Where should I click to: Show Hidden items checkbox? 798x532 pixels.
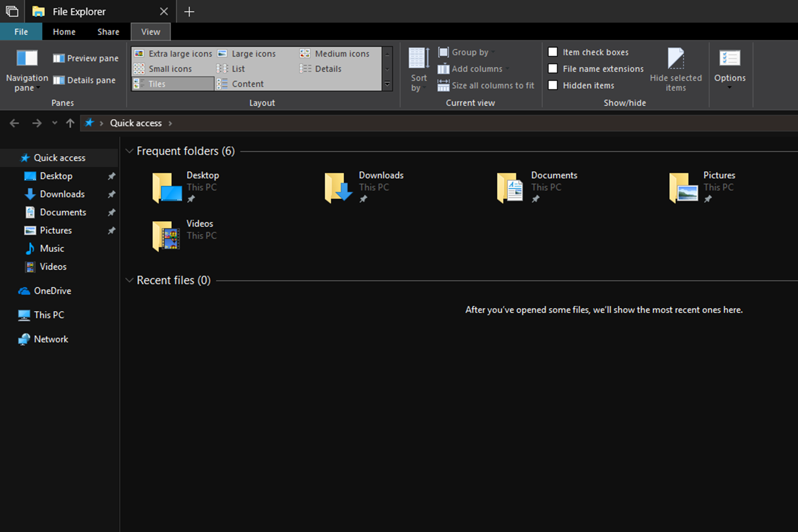[553, 85]
